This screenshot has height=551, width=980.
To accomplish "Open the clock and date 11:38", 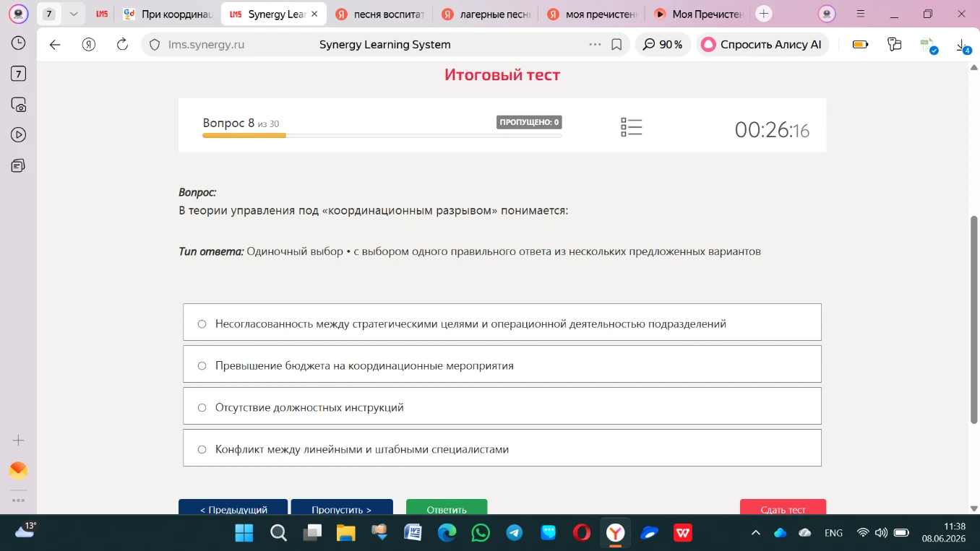I will click(944, 533).
